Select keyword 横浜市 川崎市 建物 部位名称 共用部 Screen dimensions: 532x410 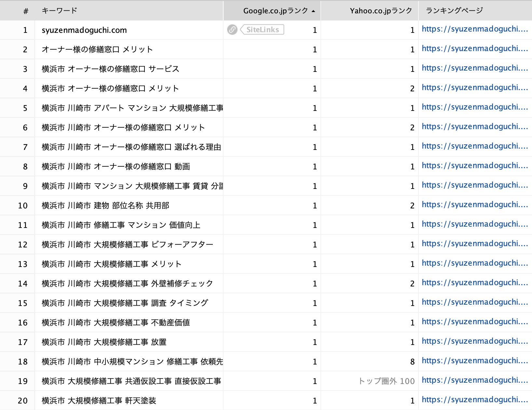pyautogui.click(x=105, y=205)
